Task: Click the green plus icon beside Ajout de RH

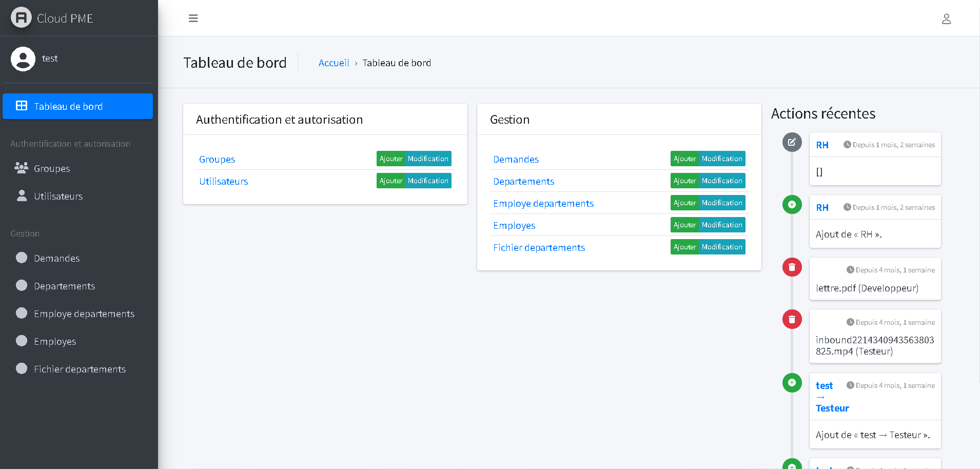Action: pyautogui.click(x=792, y=204)
